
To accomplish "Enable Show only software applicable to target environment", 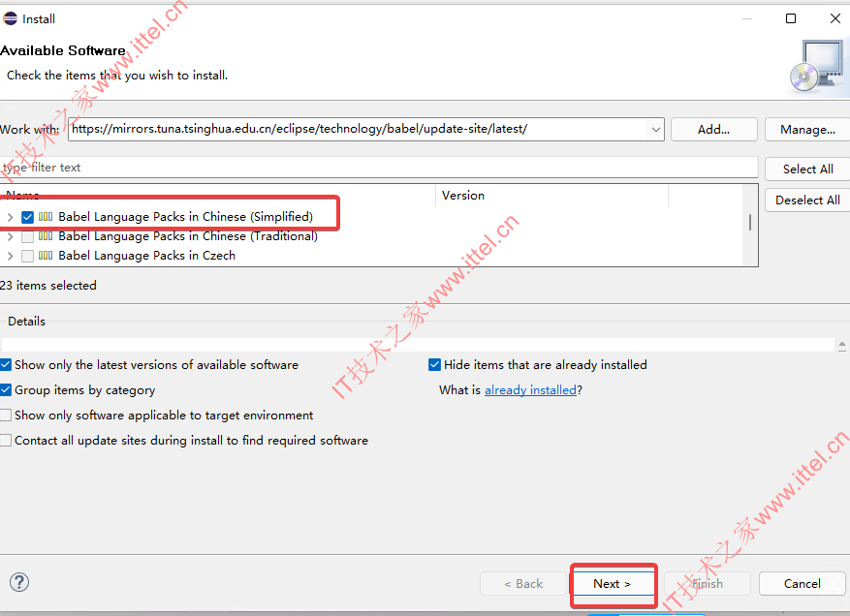I will coord(6,415).
